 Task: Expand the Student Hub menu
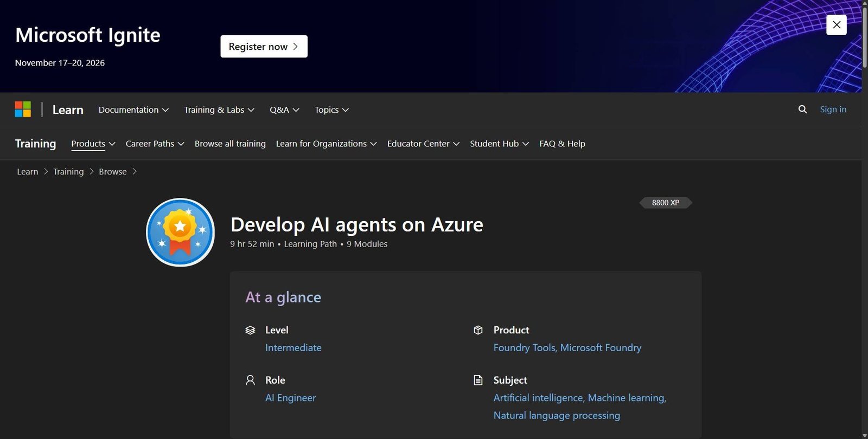499,144
